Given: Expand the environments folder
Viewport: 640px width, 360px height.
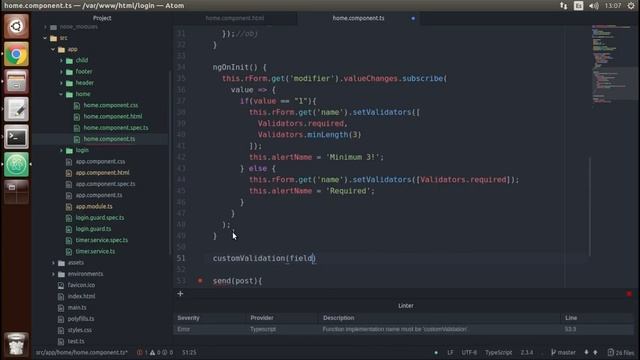Looking at the screenshot, I should tap(53, 274).
